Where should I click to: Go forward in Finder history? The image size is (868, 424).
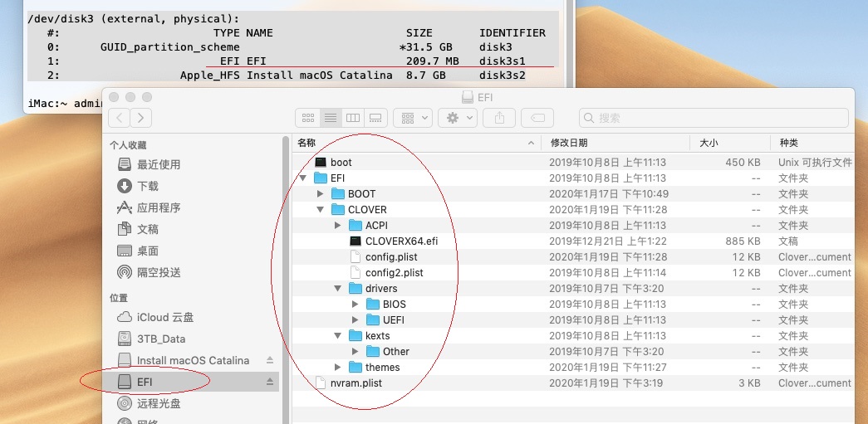click(140, 118)
